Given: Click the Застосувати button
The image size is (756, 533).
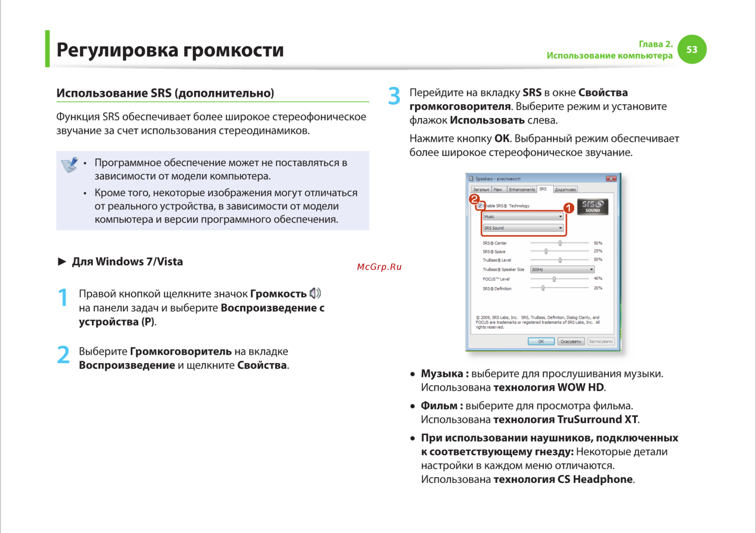Looking at the screenshot, I should 601,341.
